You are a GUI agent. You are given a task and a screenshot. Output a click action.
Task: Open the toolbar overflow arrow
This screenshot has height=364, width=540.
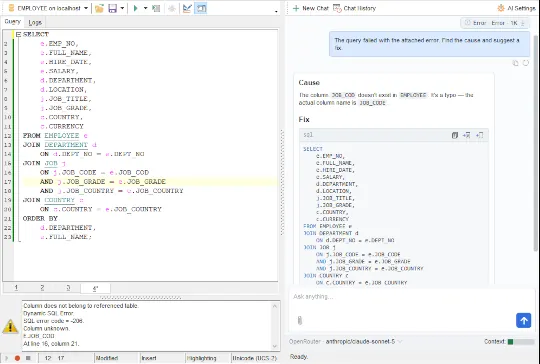[x=276, y=11]
